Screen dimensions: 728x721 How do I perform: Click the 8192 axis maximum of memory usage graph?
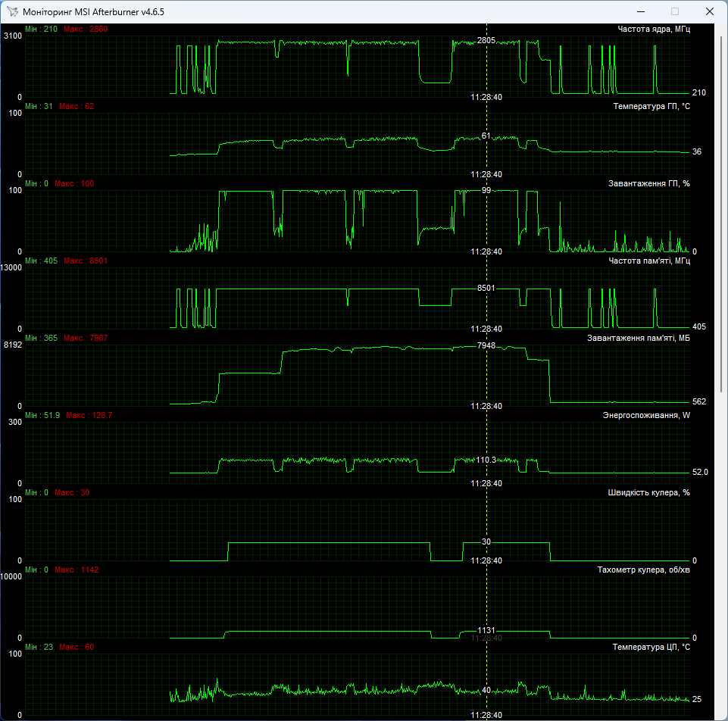coord(13,345)
